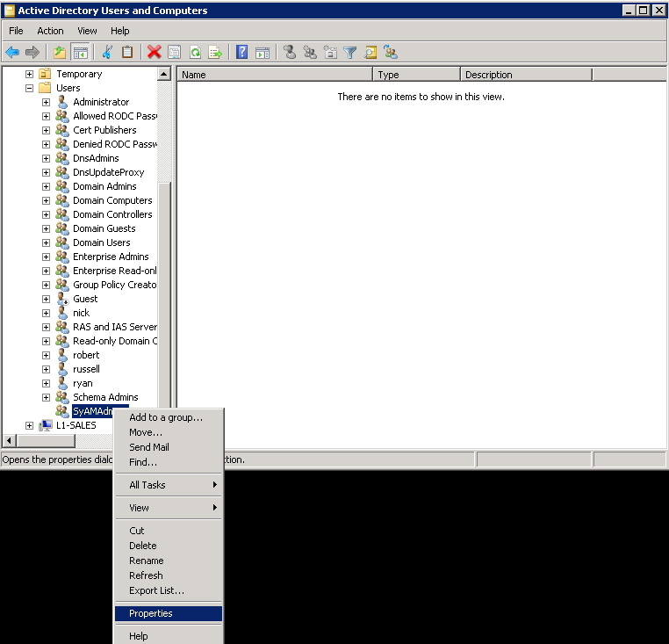Open the Action menu in menu bar
The width and height of the screenshot is (669, 644).
pyautogui.click(x=50, y=31)
